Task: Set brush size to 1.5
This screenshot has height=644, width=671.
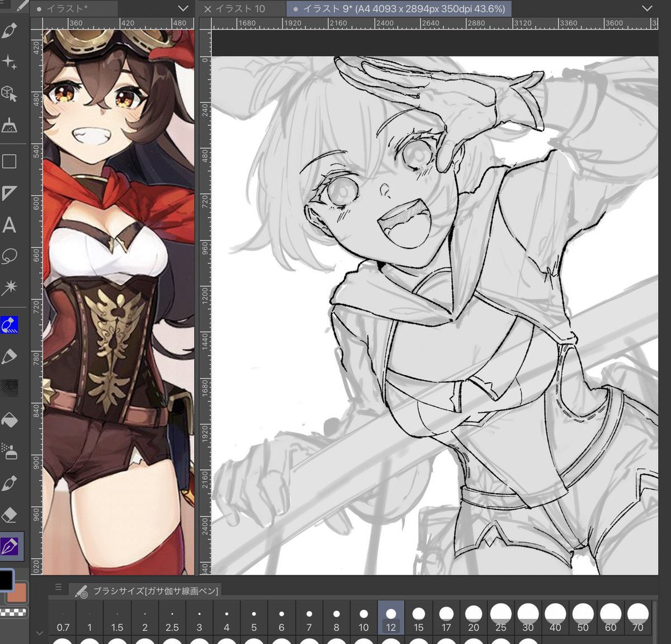Action: pyautogui.click(x=117, y=618)
